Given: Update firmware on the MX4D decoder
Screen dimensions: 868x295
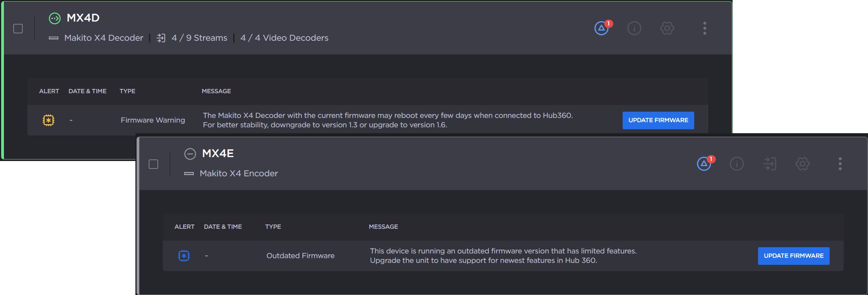Looking at the screenshot, I should pos(658,120).
